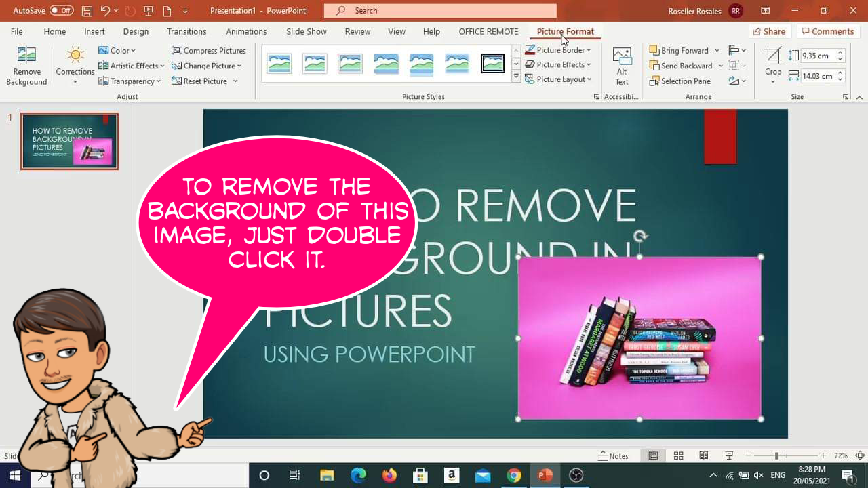
Task: Switch to the Animations tab
Action: coord(246,31)
